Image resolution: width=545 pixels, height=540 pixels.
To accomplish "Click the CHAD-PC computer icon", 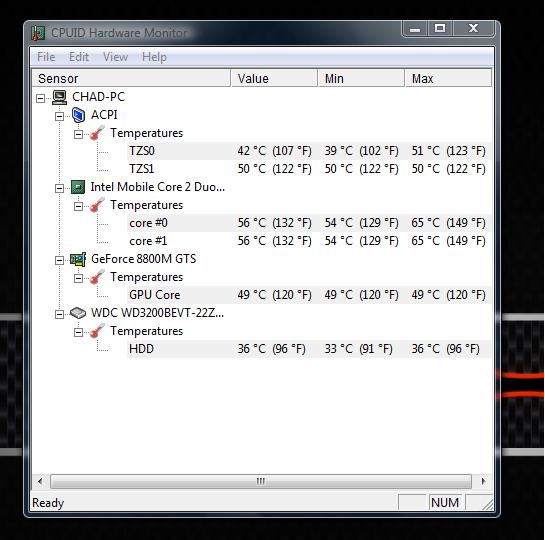I will [x=59, y=97].
